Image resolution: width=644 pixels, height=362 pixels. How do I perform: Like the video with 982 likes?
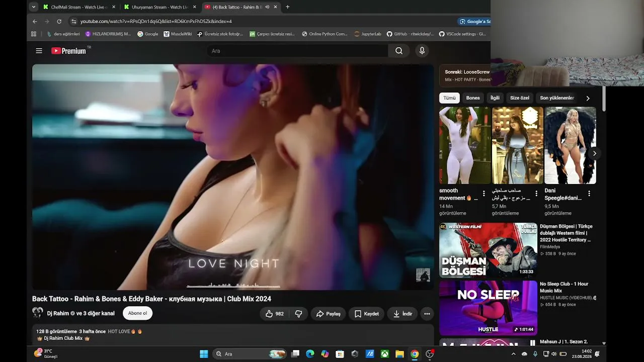click(274, 314)
